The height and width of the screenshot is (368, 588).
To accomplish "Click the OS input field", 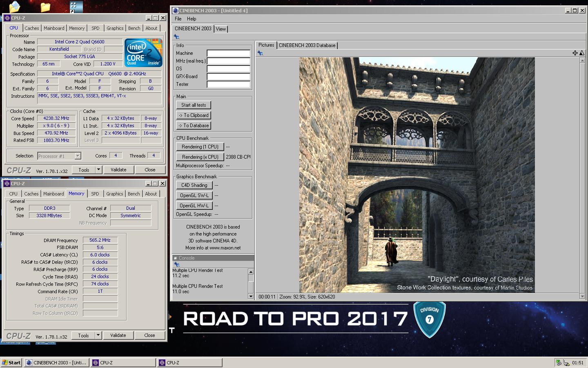I will click(x=228, y=69).
